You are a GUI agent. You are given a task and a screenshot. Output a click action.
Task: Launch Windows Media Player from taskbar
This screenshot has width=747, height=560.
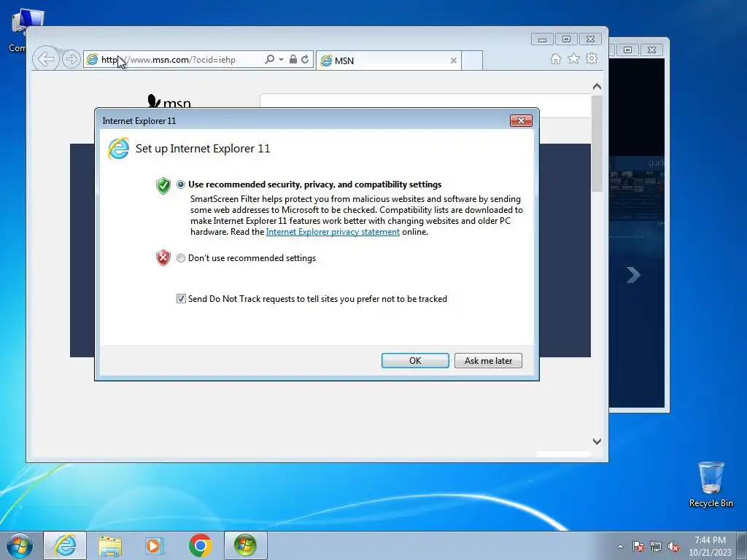[155, 545]
